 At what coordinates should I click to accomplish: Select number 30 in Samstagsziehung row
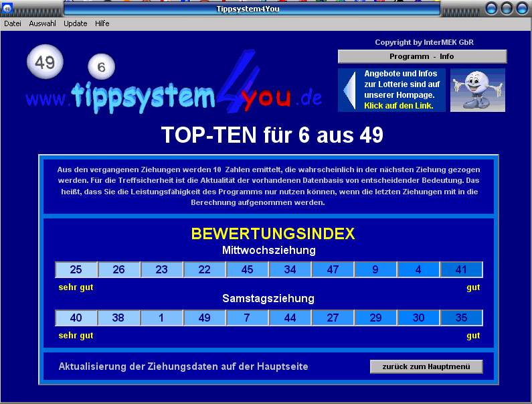(418, 318)
